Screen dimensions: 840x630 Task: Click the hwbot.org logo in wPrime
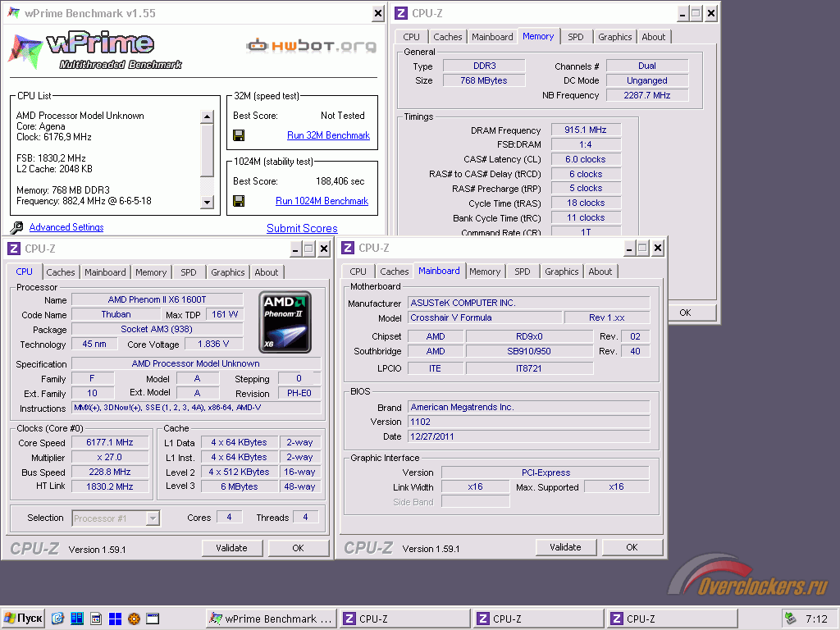[x=312, y=46]
